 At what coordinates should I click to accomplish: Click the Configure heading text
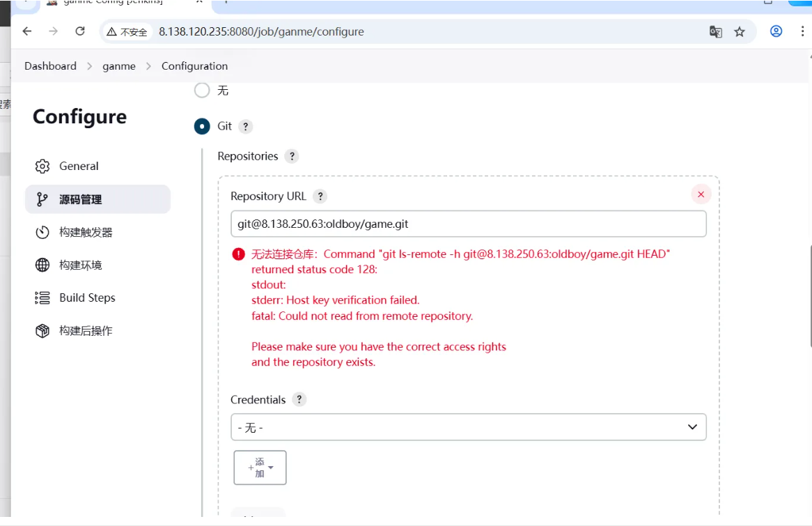(x=80, y=117)
